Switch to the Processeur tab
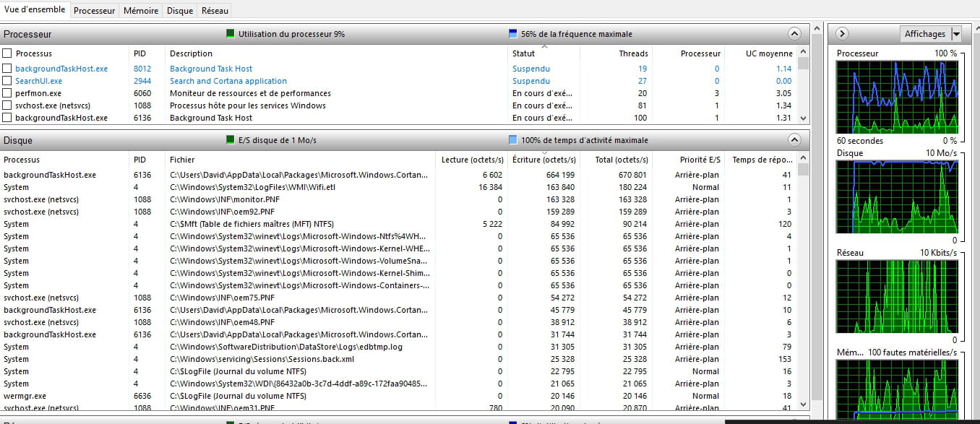This screenshot has height=424, width=980. click(x=94, y=11)
